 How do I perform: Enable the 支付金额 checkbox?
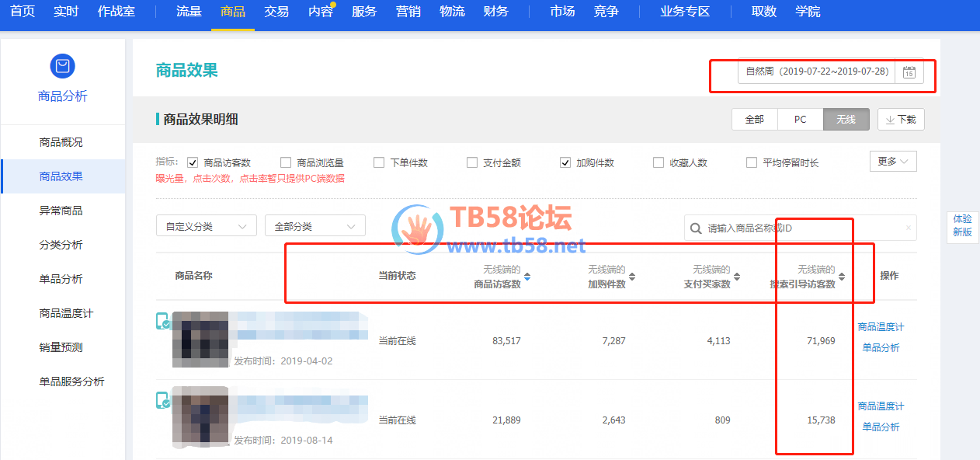[472, 162]
